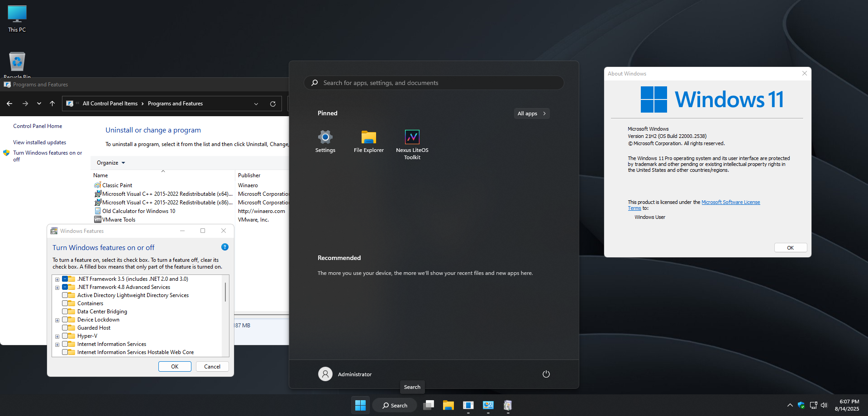The height and width of the screenshot is (416, 868).
Task: Check the Device Lockdown box
Action: (65, 320)
